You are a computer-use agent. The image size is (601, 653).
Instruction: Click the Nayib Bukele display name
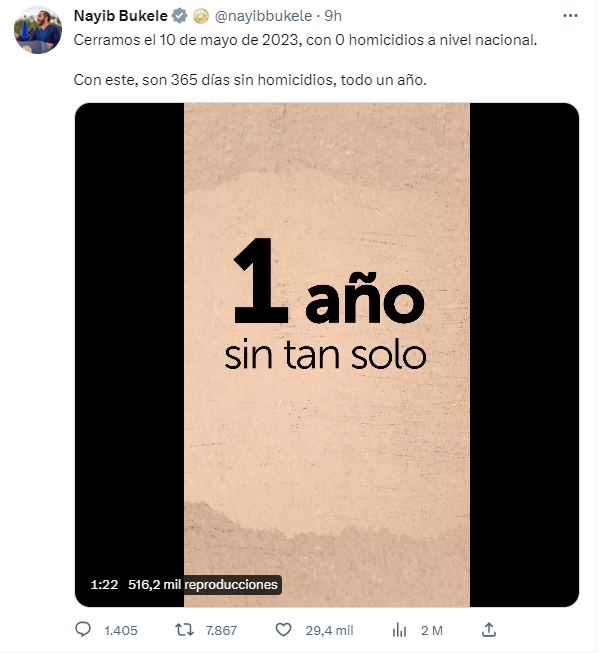pos(120,16)
